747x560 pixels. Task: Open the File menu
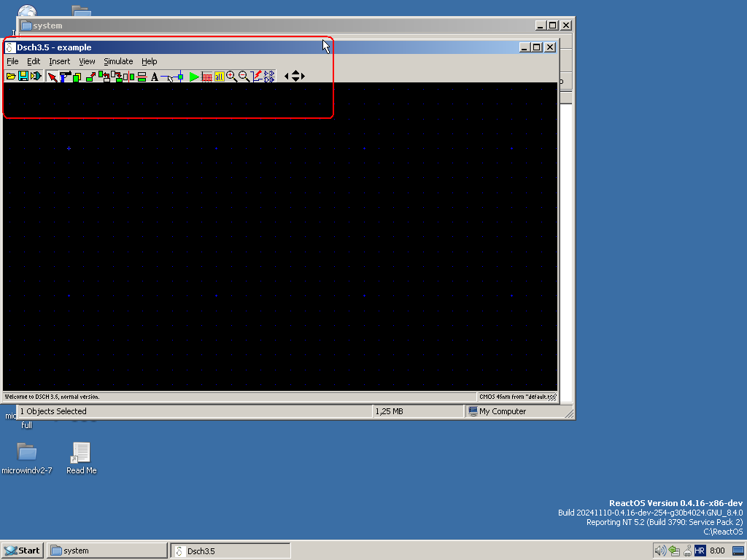(12, 61)
